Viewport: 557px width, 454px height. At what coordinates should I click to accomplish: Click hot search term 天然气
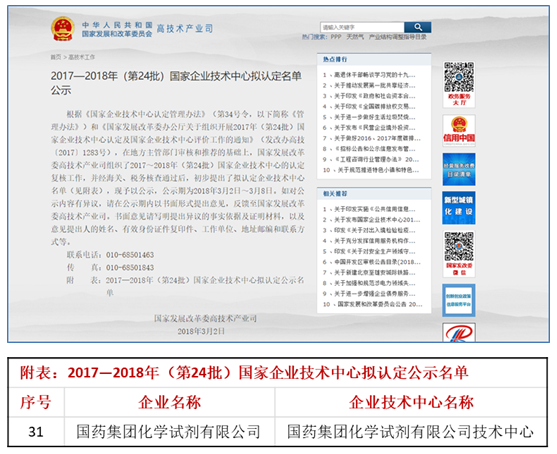click(355, 37)
